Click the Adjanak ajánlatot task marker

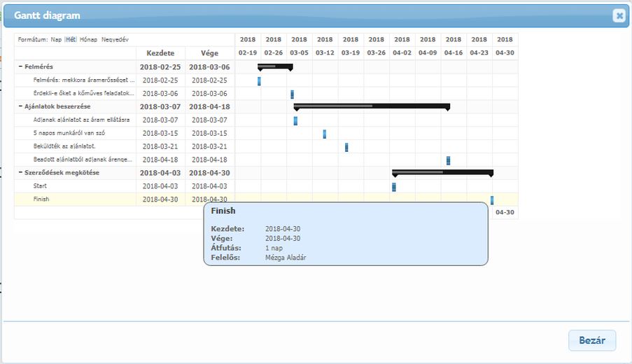point(295,120)
